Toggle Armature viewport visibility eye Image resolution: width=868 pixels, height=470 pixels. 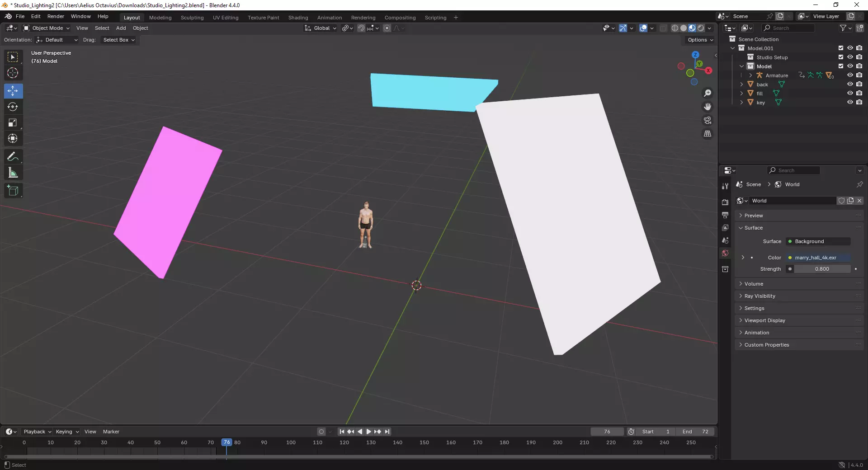pyautogui.click(x=850, y=75)
